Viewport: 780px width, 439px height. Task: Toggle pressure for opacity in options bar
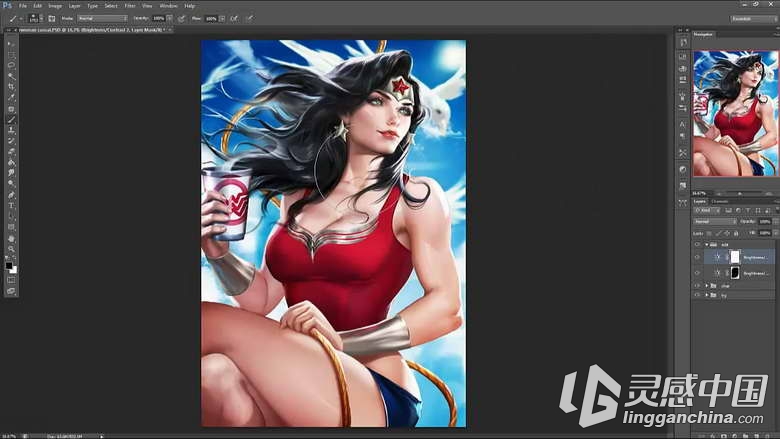tap(182, 18)
